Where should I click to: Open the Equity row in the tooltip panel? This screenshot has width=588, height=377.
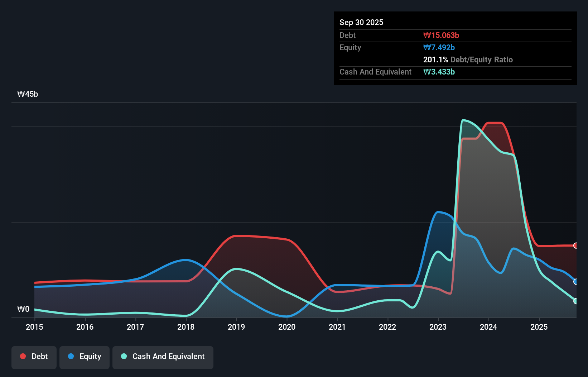click(x=350, y=47)
